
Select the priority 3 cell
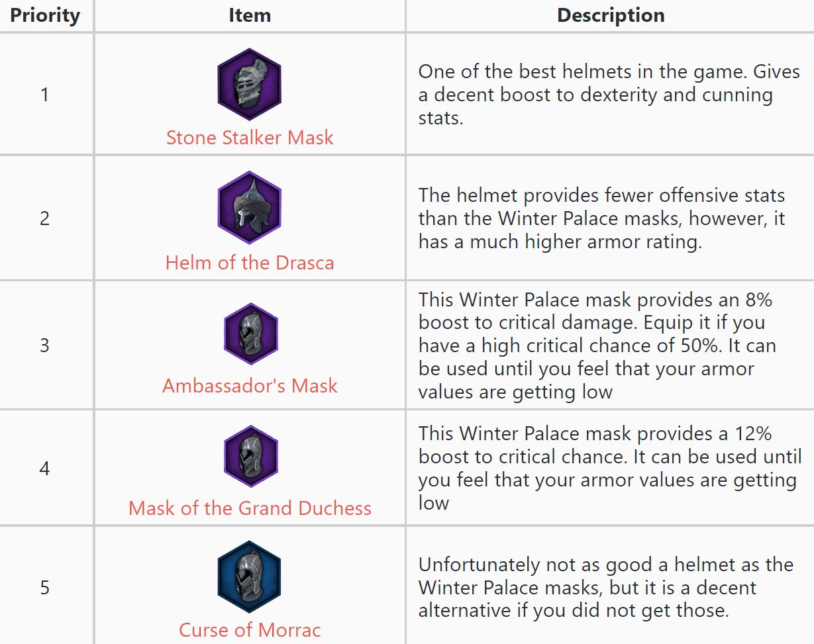click(x=45, y=345)
